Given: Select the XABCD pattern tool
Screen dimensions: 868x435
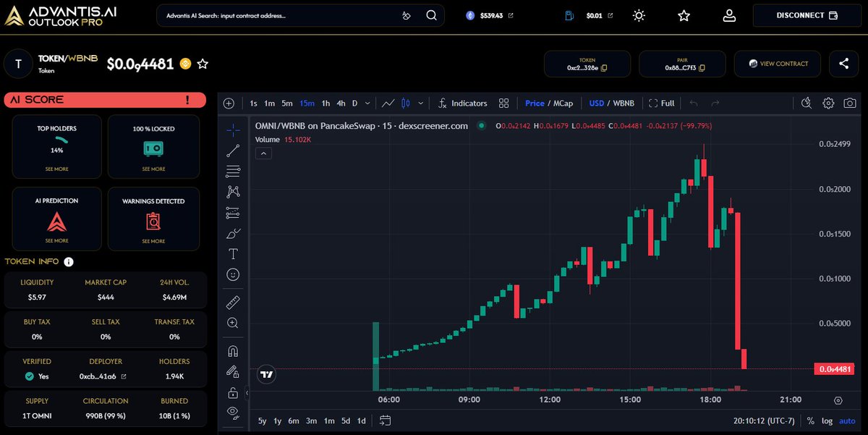Looking at the screenshot, I should [233, 192].
